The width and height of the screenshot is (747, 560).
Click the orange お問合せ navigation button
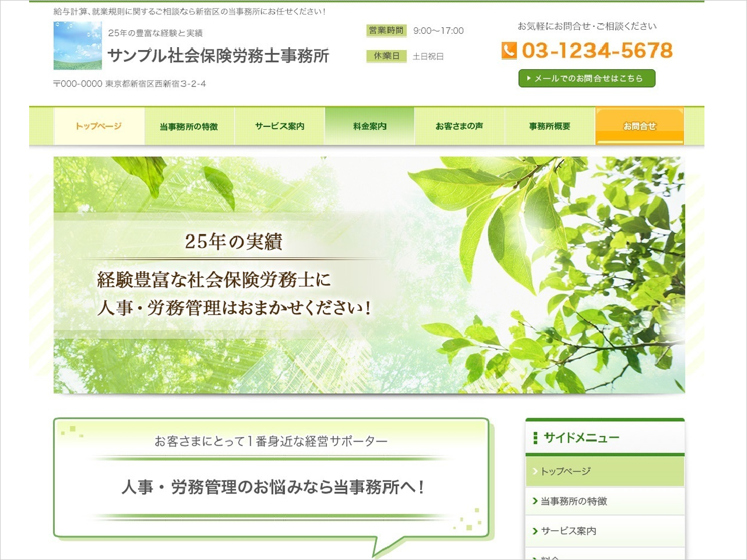click(640, 126)
